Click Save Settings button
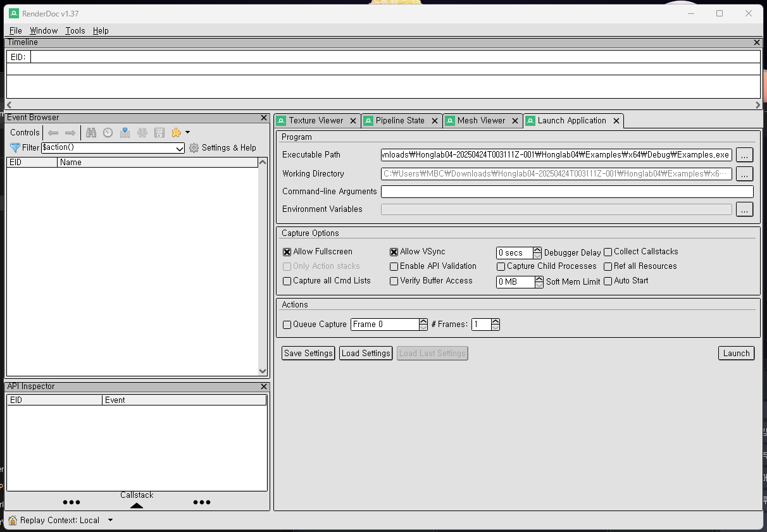Viewport: 767px width, 532px height. (308, 353)
